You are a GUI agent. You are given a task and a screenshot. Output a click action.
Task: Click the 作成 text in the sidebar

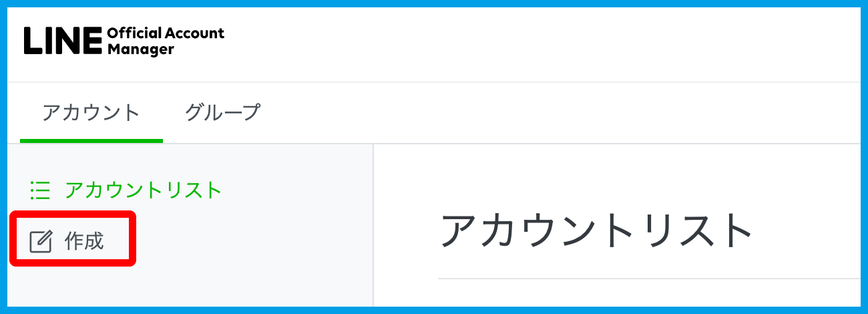84,241
